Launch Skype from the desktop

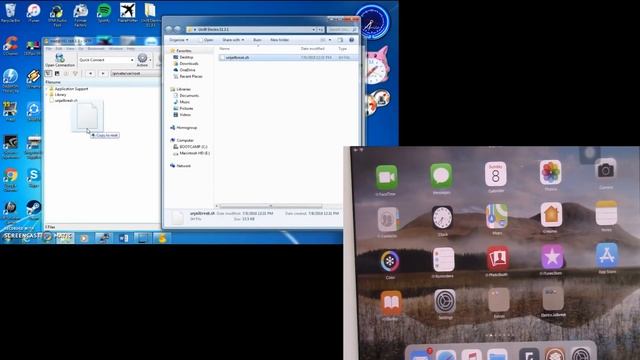(33, 178)
